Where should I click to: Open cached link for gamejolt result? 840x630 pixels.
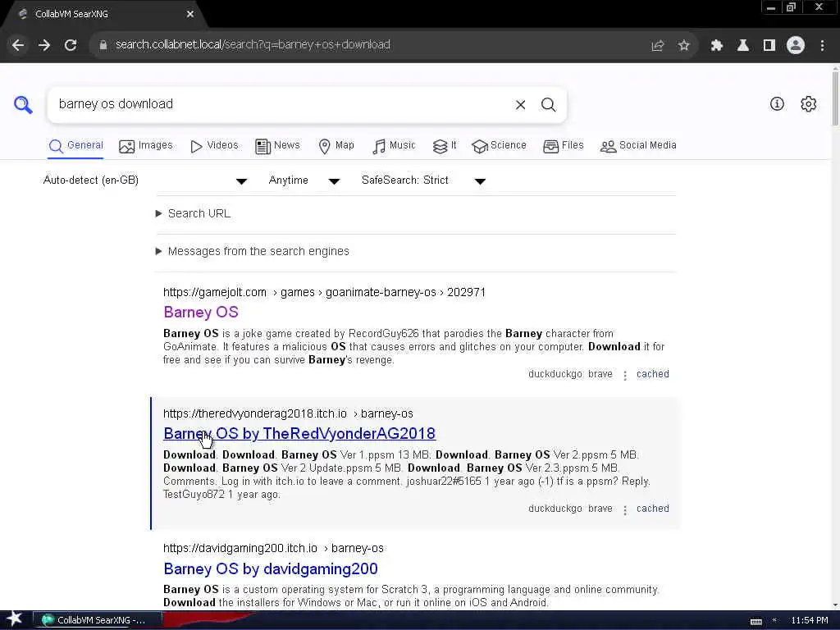pos(652,374)
